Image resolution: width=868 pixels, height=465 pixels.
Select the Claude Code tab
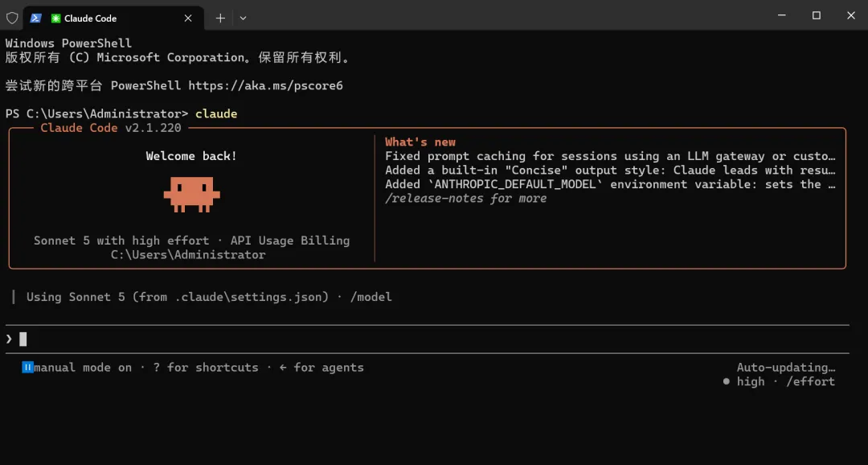point(113,19)
